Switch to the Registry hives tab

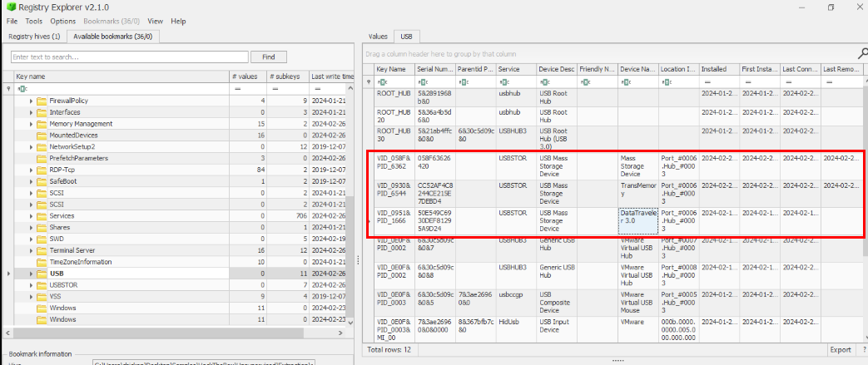pos(33,37)
